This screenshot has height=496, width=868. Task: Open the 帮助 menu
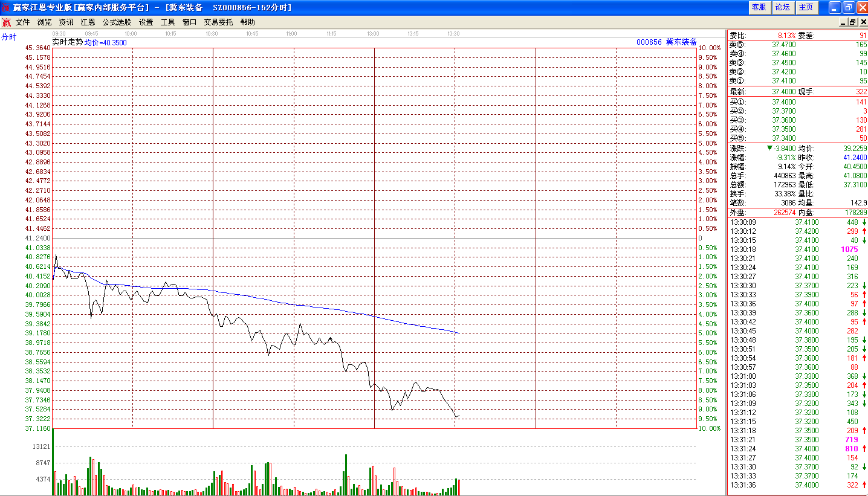(247, 22)
